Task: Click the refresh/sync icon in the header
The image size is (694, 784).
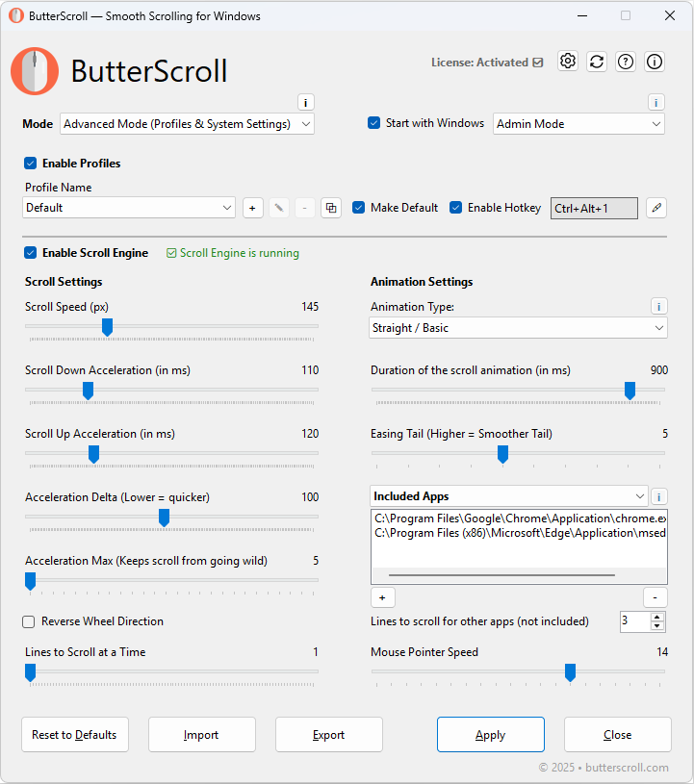Action: click(596, 61)
